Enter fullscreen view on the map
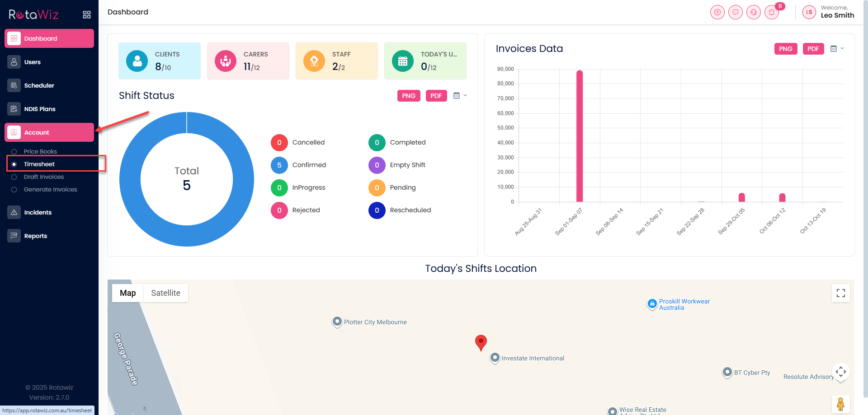Screen dimensions: 868x415 pyautogui.click(x=840, y=293)
